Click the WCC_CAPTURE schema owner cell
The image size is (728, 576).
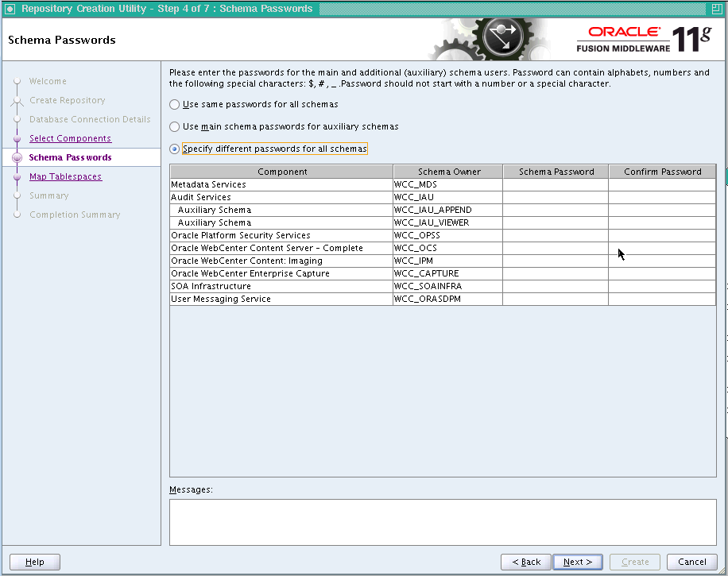(447, 273)
